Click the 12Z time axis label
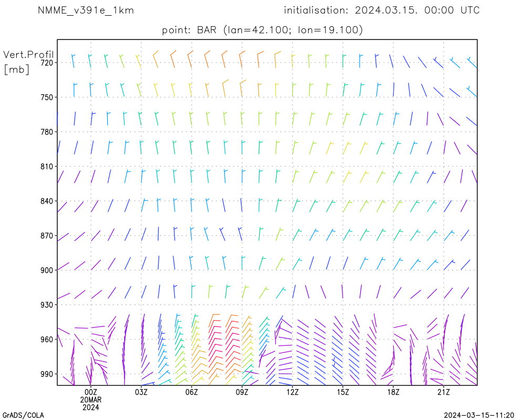Screen dimensions: 525x420 (292, 392)
